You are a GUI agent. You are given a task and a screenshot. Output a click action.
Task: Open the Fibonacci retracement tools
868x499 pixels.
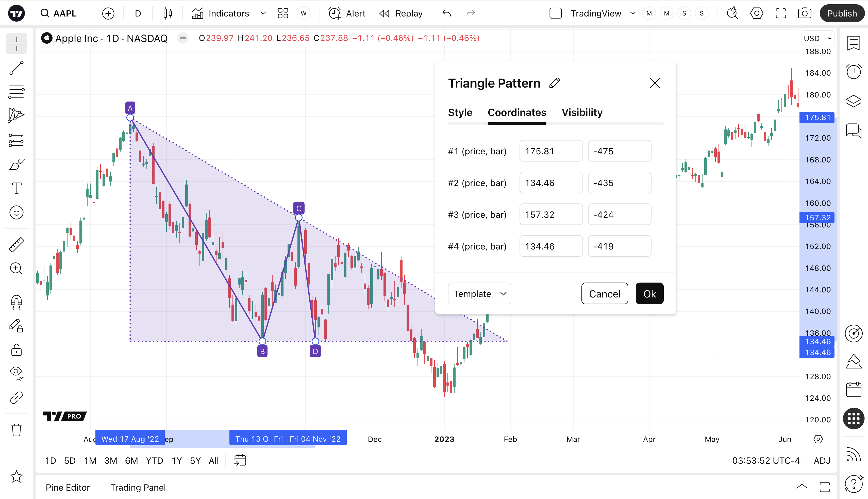pos(16,92)
